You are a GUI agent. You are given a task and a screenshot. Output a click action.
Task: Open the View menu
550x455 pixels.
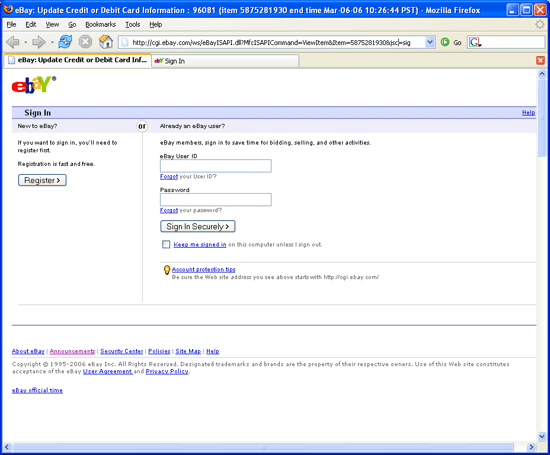click(52, 24)
